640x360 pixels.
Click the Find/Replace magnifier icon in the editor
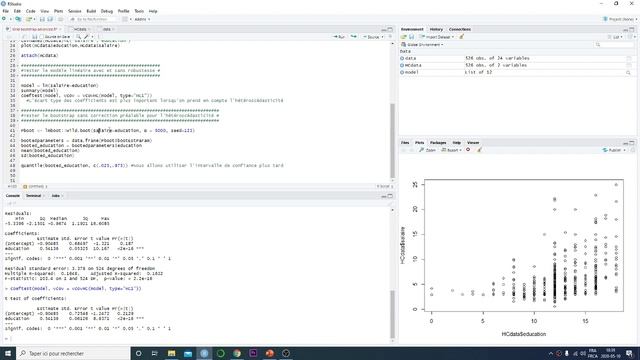[78, 37]
